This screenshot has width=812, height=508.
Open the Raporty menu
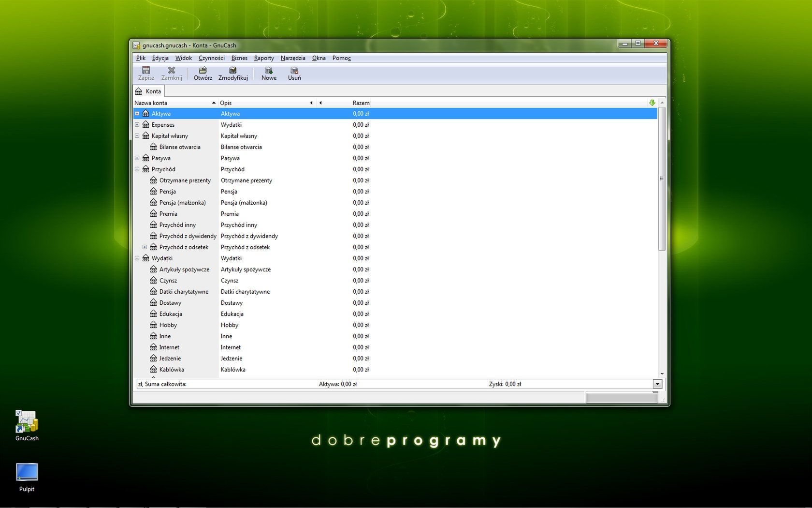coord(264,58)
